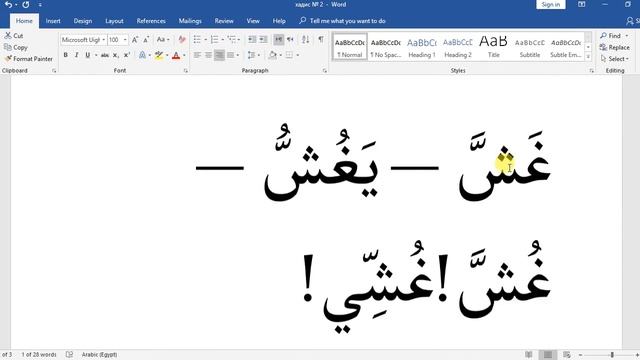640x360 pixels.
Task: Expand underline style options
Action: click(x=96, y=55)
